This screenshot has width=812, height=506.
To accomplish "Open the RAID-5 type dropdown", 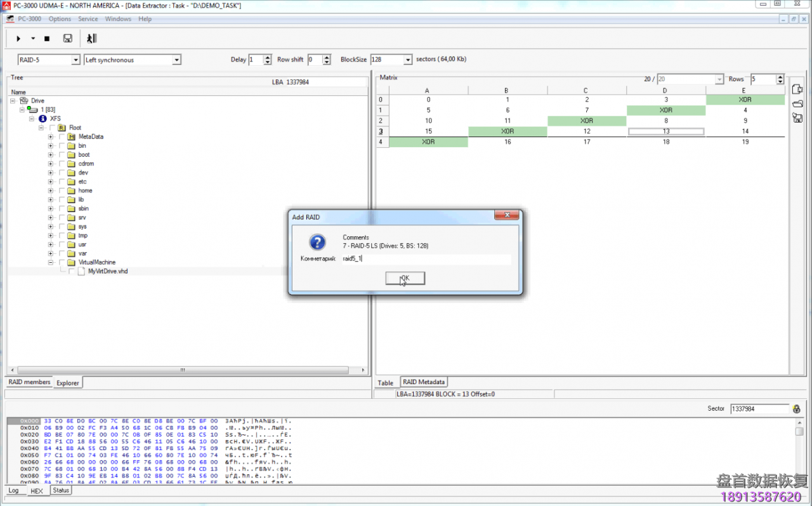I will (75, 59).
